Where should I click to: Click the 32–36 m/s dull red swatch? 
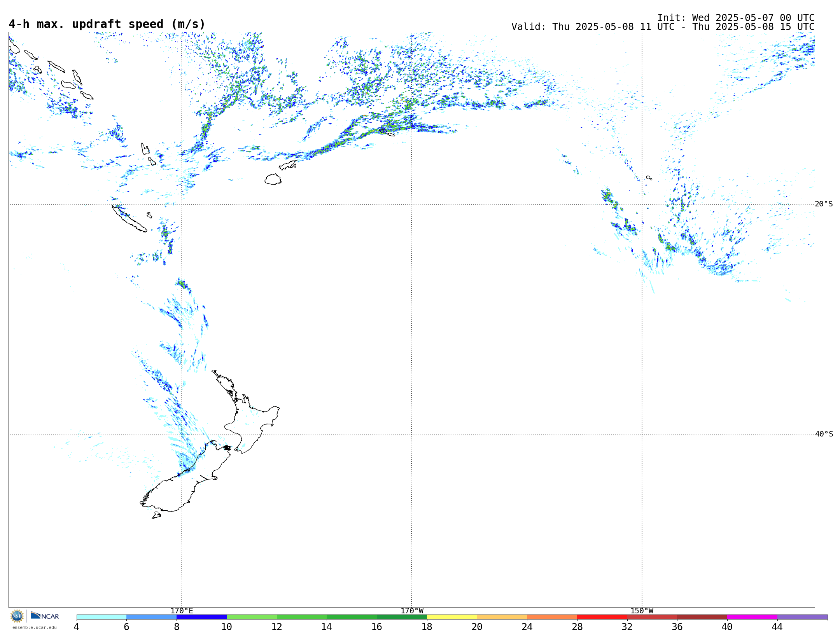tap(652, 617)
